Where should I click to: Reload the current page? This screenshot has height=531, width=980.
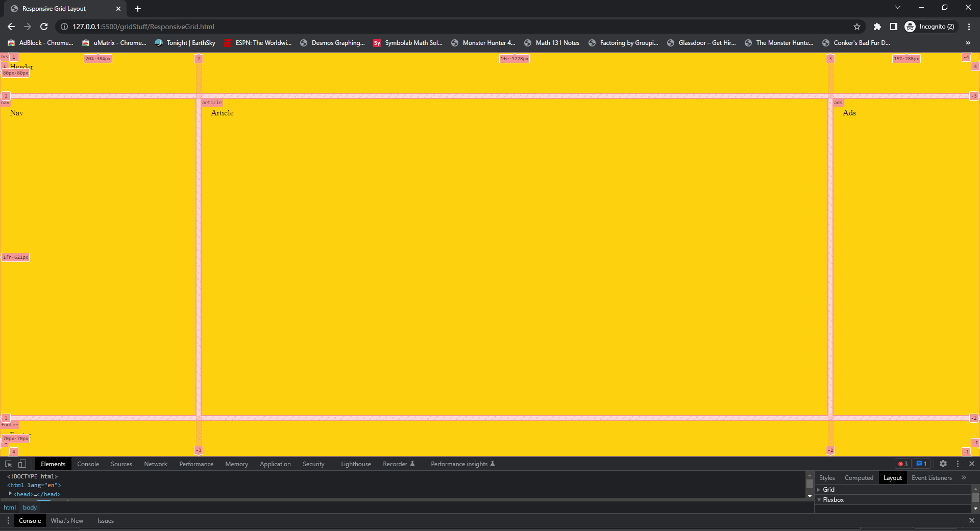44,27
